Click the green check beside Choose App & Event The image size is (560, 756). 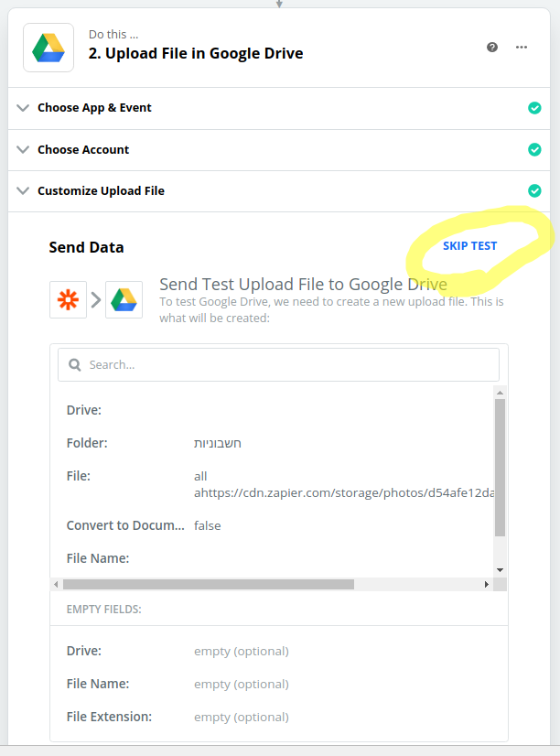(x=534, y=108)
